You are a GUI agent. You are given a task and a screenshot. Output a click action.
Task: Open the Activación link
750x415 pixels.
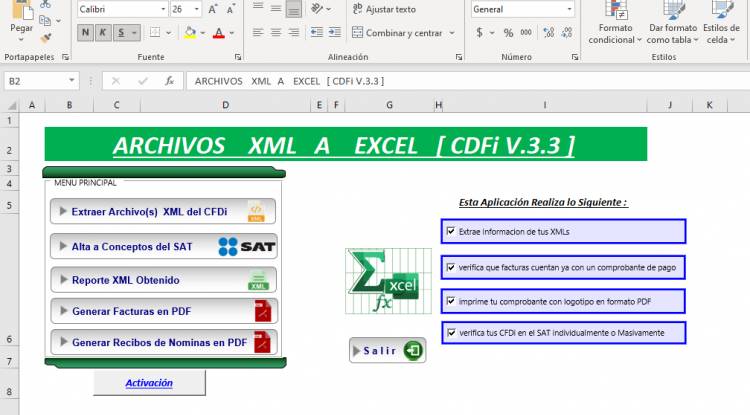(x=149, y=383)
